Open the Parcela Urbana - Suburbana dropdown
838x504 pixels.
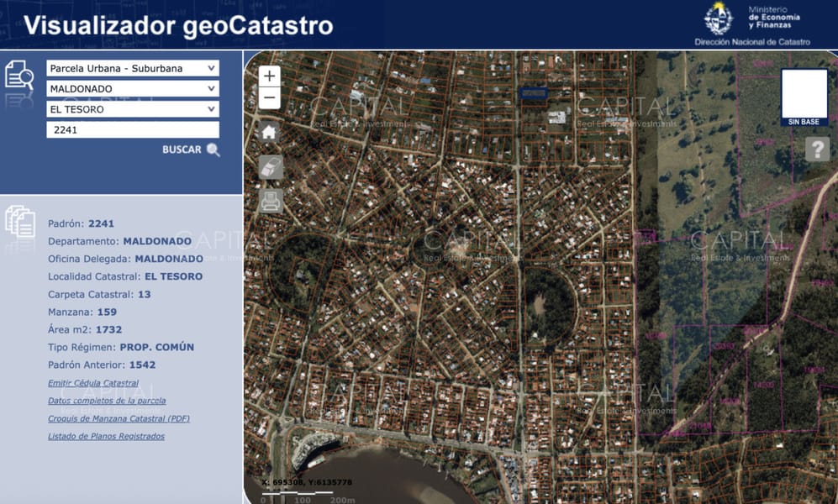(133, 68)
